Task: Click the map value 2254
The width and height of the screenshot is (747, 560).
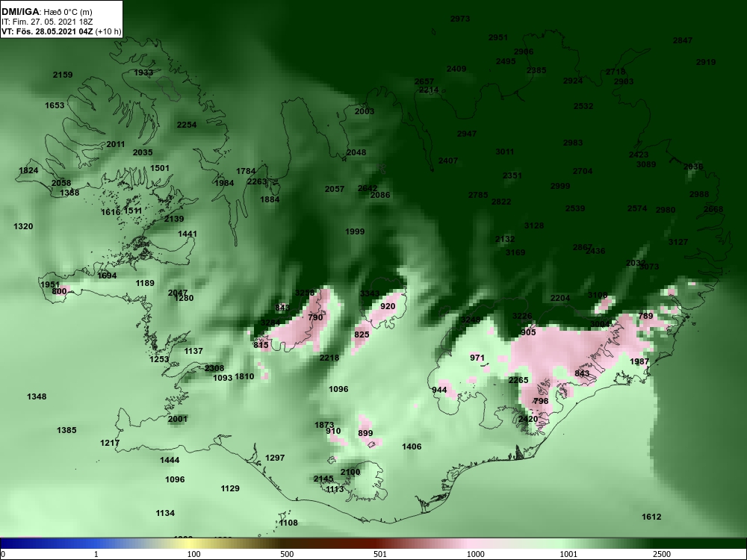Action: pyautogui.click(x=187, y=125)
